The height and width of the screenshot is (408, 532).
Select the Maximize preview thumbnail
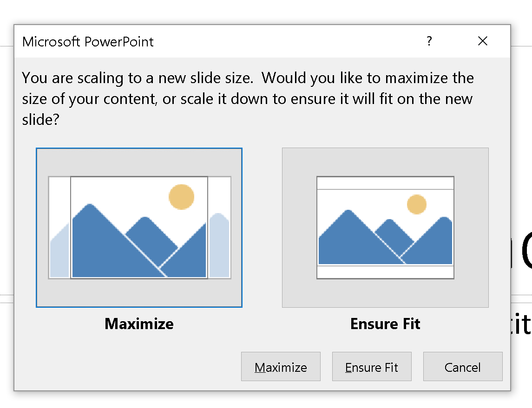coord(139,228)
